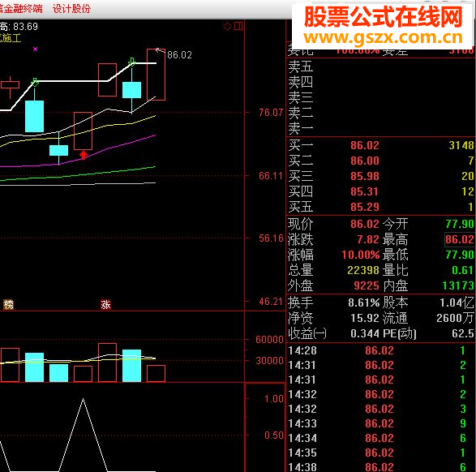
Task: Select the 14:33 trade tick row
Action: (x=380, y=423)
